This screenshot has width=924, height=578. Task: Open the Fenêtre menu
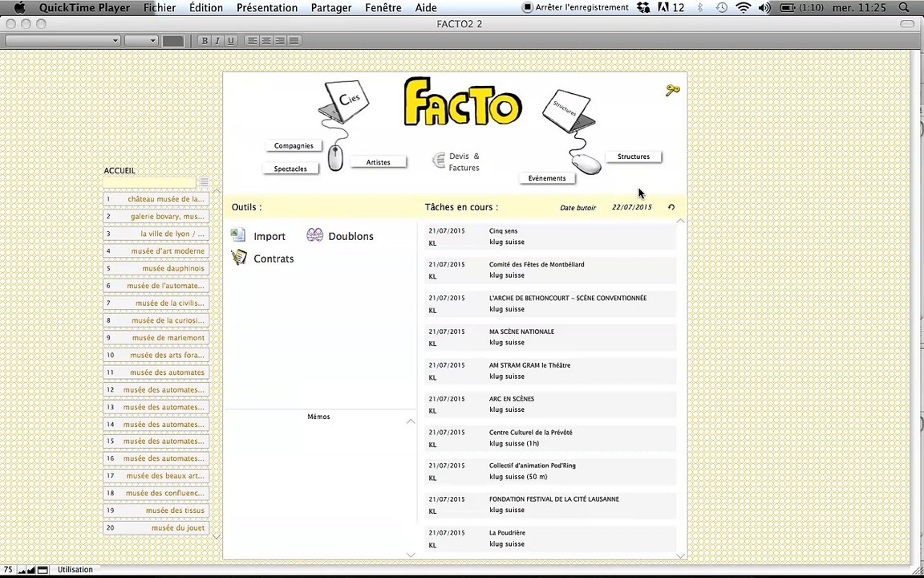coord(383,8)
